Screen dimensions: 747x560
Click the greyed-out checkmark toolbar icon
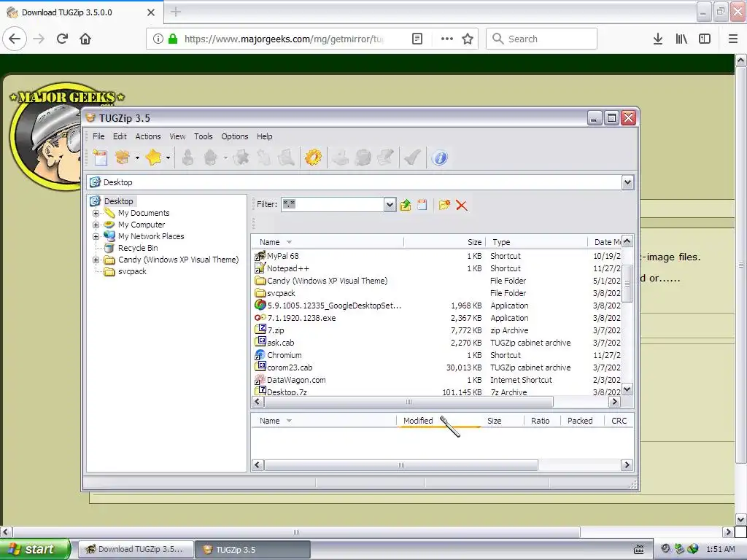pos(412,157)
